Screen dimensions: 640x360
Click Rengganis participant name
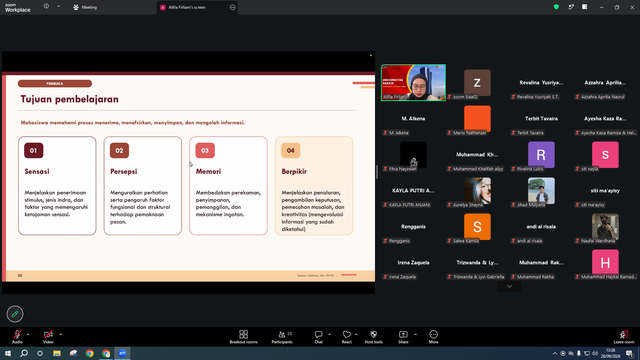tap(413, 227)
